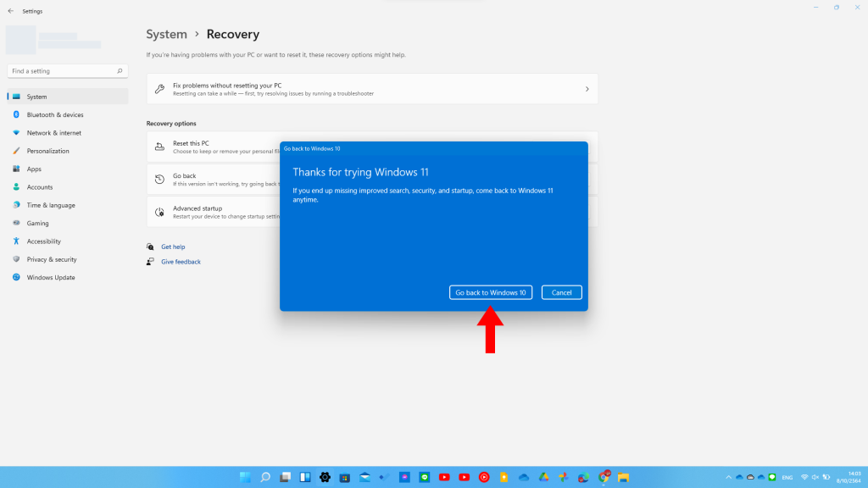This screenshot has height=488, width=868.
Task: Click the battery status tray icon
Action: [826, 477]
